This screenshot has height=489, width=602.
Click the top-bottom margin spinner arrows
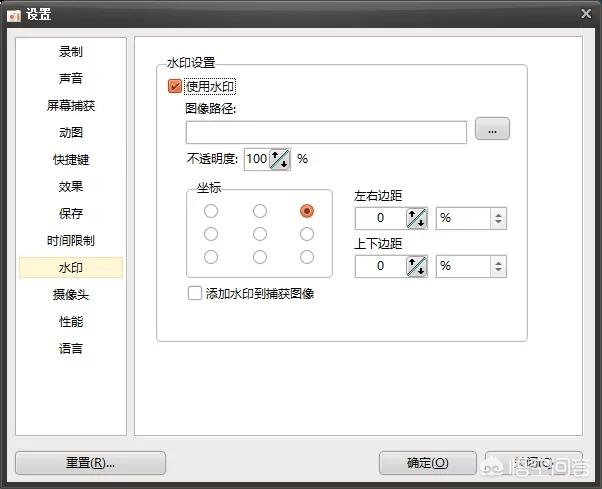pyautogui.click(x=416, y=266)
